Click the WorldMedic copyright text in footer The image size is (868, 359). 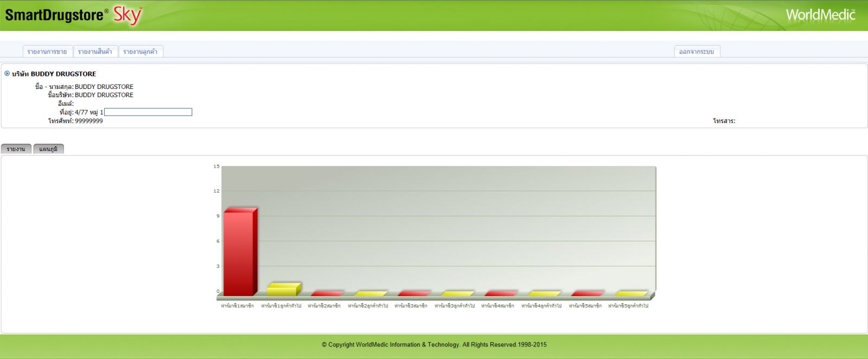click(434, 344)
